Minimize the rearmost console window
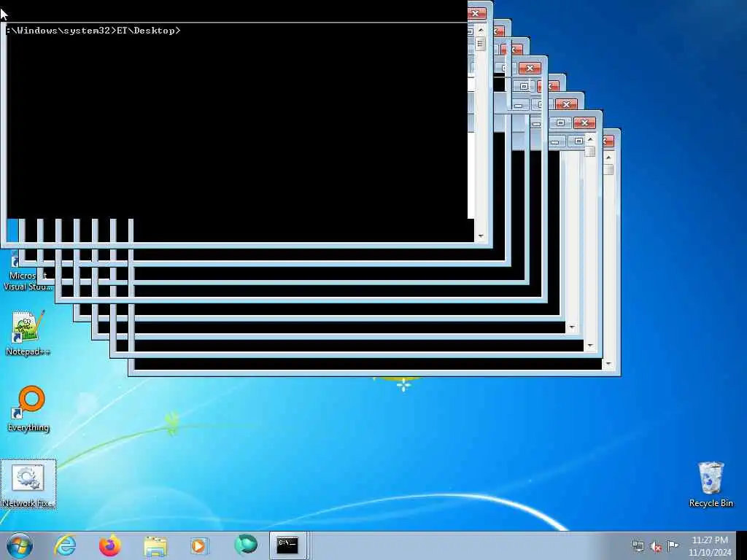Screen dimensions: 747x560 (555, 141)
